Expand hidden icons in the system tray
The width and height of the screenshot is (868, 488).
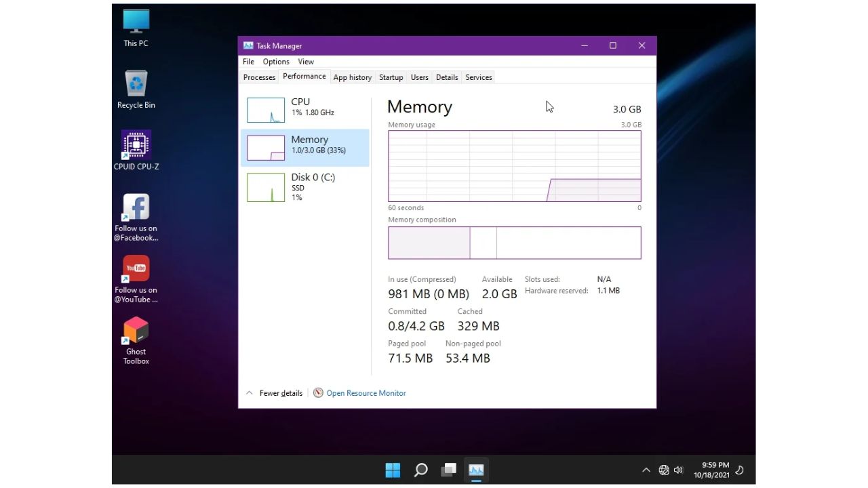pyautogui.click(x=646, y=469)
